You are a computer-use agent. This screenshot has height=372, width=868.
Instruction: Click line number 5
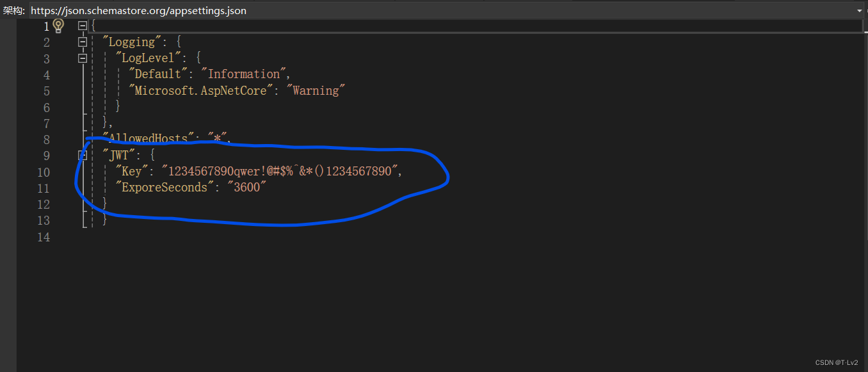[x=46, y=91]
